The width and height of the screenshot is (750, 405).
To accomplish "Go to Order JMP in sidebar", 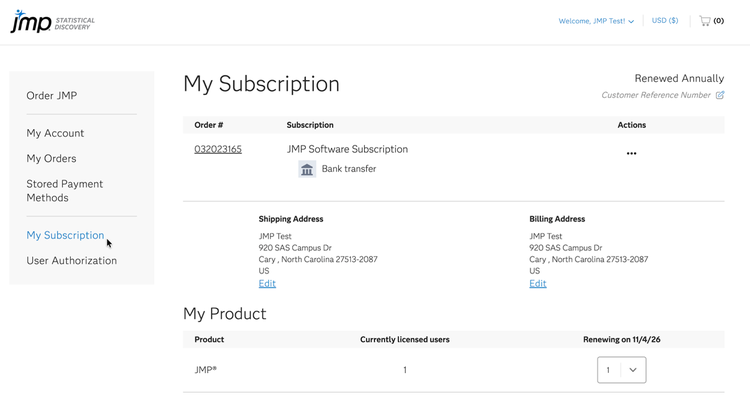I will 52,96.
